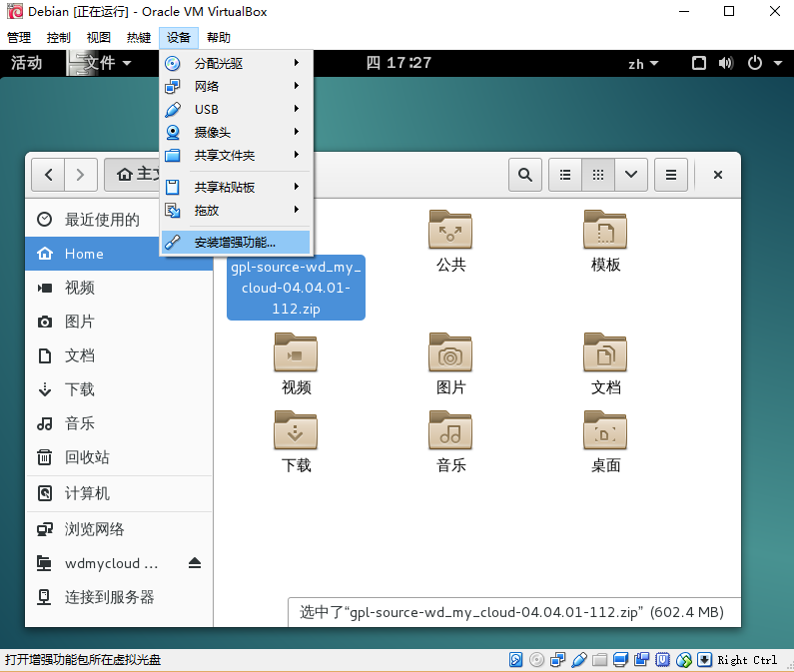Select the 模板 folder icon
Screen dimensions: 794x672
605,230
